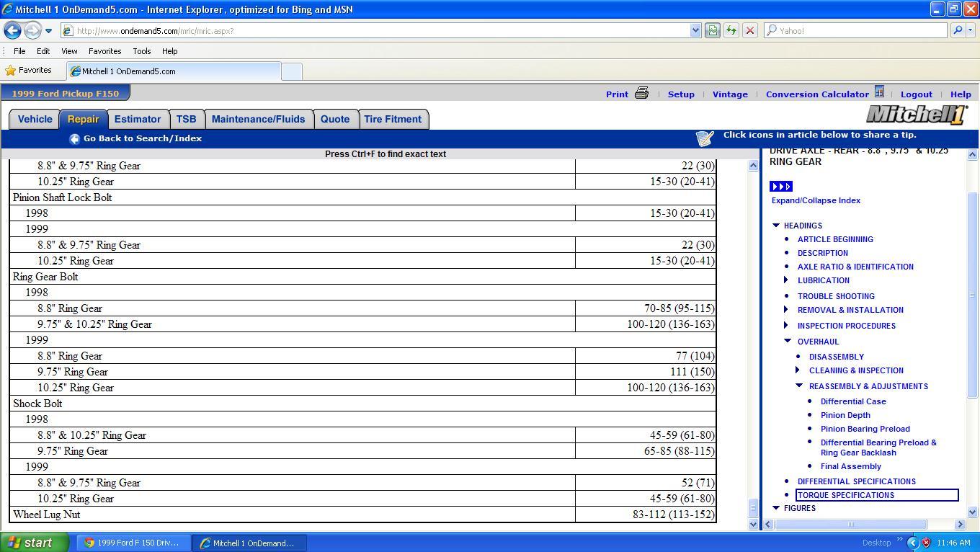Expand the REMOVAL & INSTALLATION heading
This screenshot has width=980, height=552.
pos(786,310)
